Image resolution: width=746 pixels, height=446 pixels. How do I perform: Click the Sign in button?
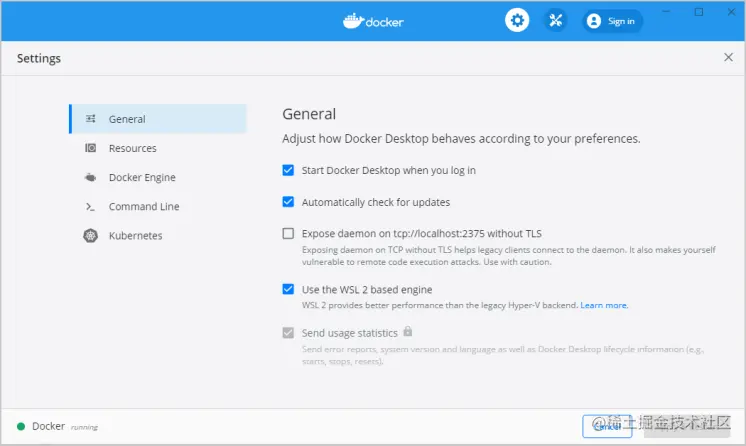[612, 21]
